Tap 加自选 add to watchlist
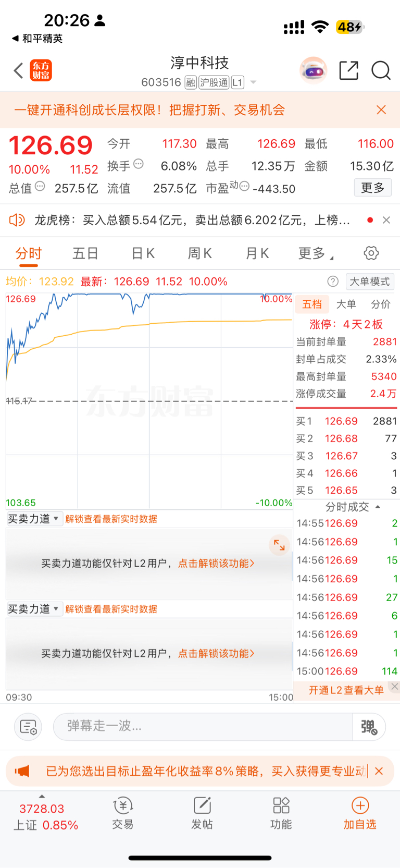 tap(360, 813)
